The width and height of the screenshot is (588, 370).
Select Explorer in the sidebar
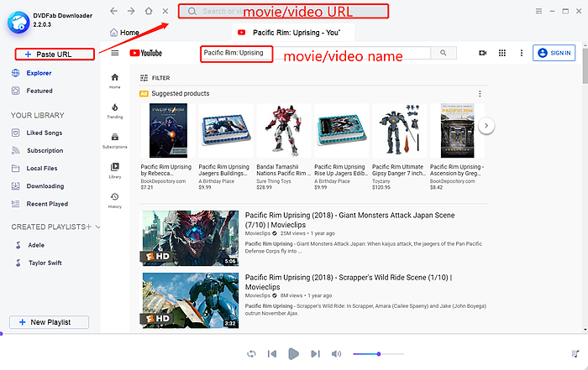click(x=32, y=73)
